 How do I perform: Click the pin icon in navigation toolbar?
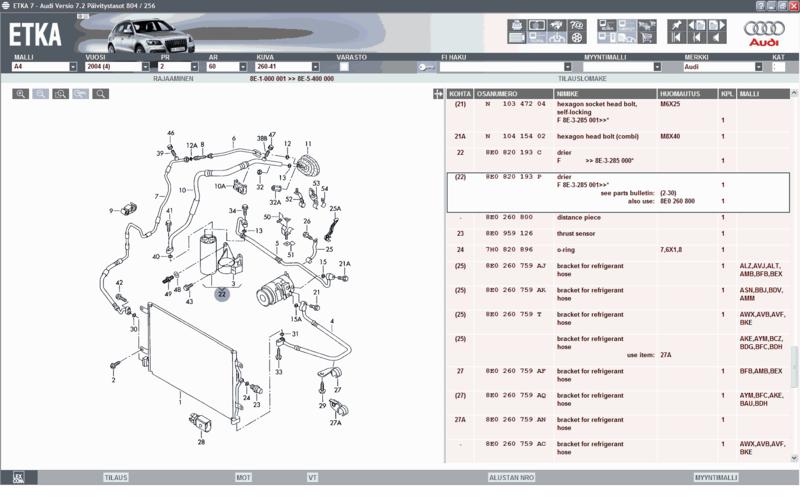[x=677, y=24]
